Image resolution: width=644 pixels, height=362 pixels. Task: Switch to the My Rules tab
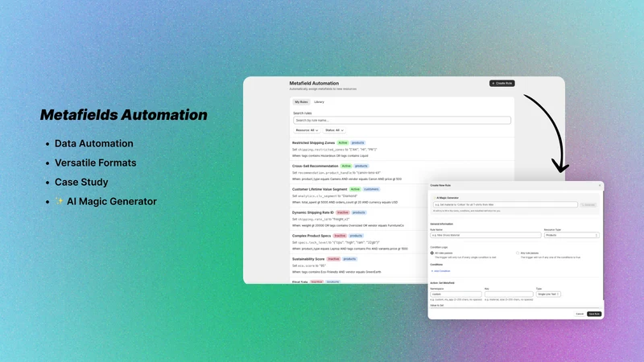click(x=301, y=102)
